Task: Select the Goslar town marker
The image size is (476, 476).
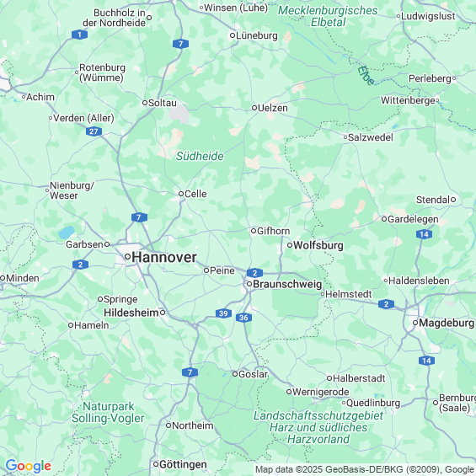Action: (x=235, y=374)
